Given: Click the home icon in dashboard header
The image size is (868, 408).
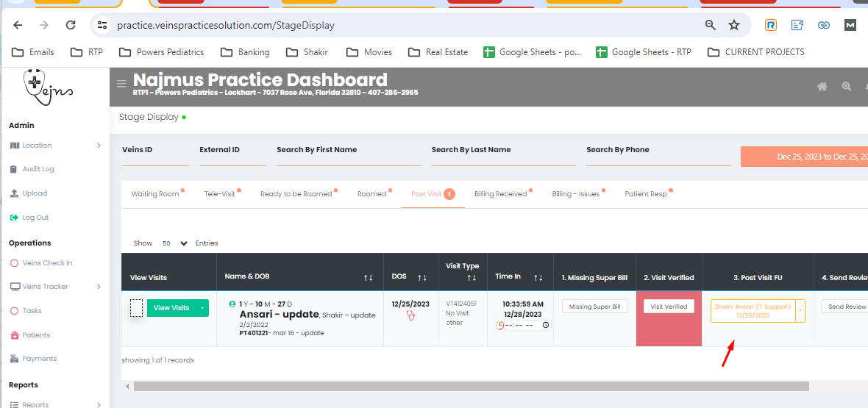Looking at the screenshot, I should [x=822, y=87].
